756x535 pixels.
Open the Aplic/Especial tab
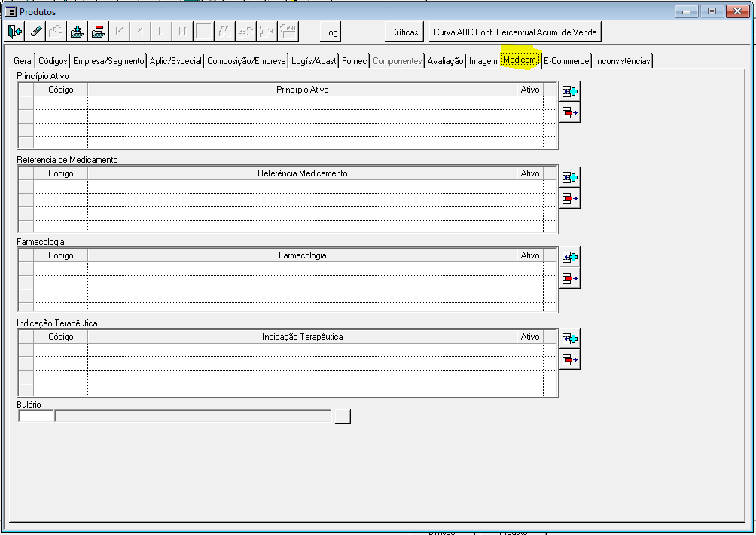(175, 61)
